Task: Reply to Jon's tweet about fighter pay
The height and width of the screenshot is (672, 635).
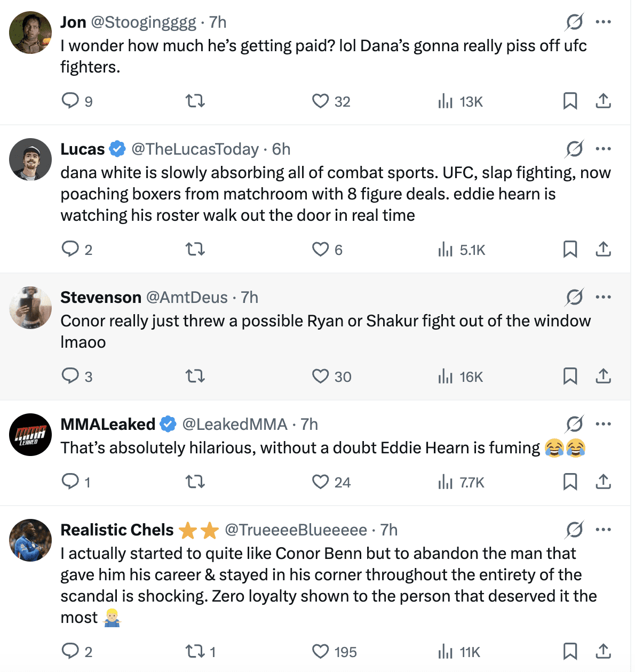Action: (70, 101)
